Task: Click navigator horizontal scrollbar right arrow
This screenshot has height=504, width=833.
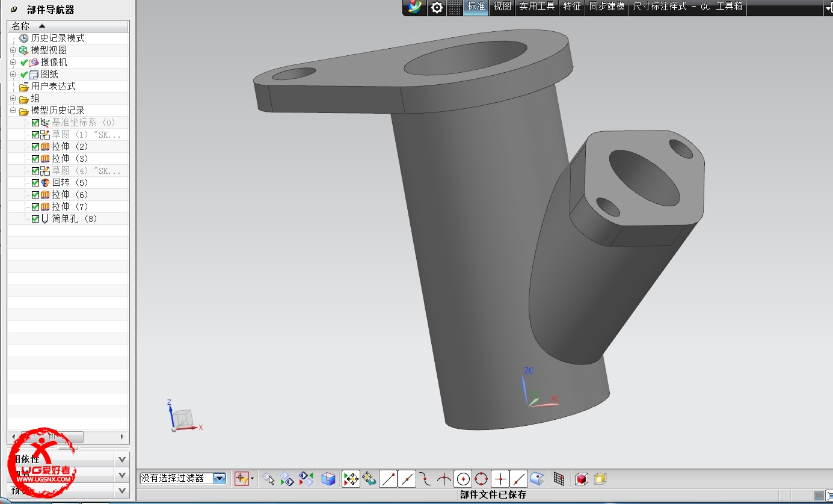Action: (123, 437)
